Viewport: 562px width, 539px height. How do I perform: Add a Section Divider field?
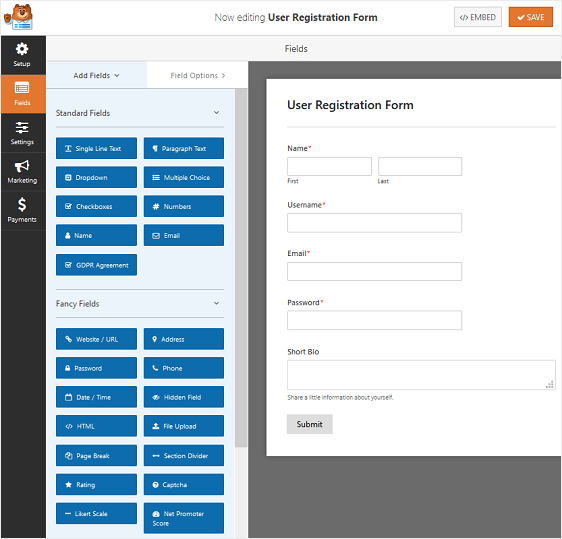coord(184,455)
